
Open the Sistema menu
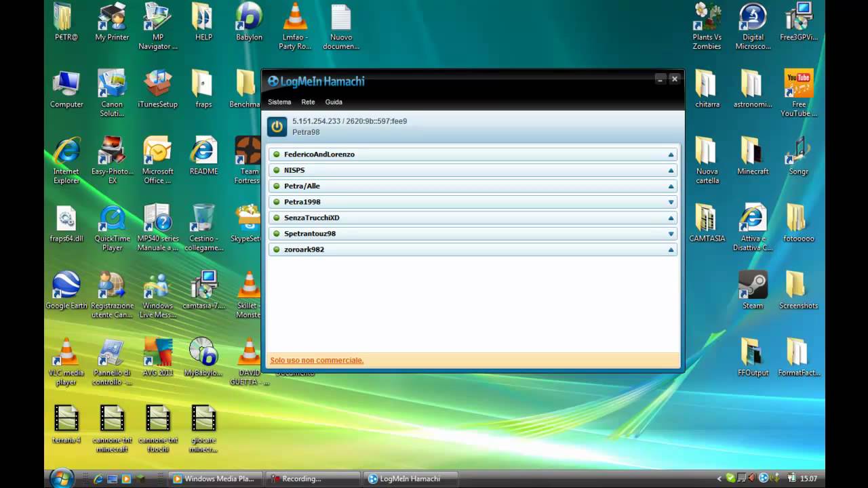279,102
